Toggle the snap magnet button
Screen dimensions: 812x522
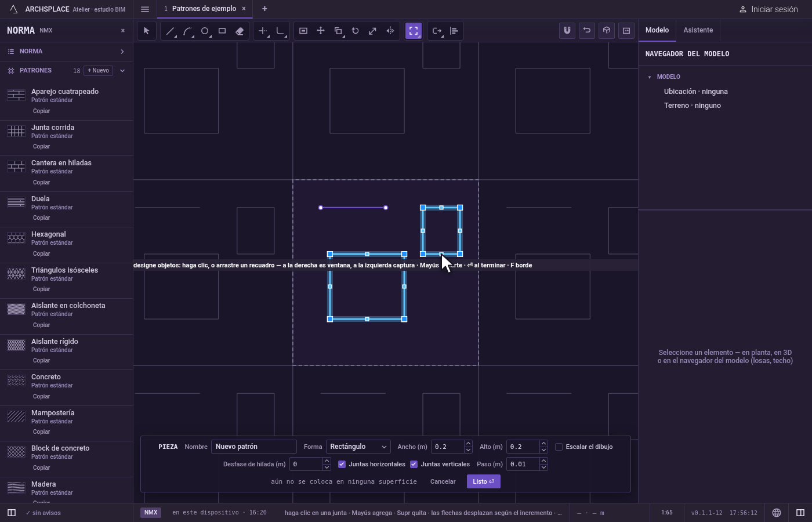tap(567, 31)
